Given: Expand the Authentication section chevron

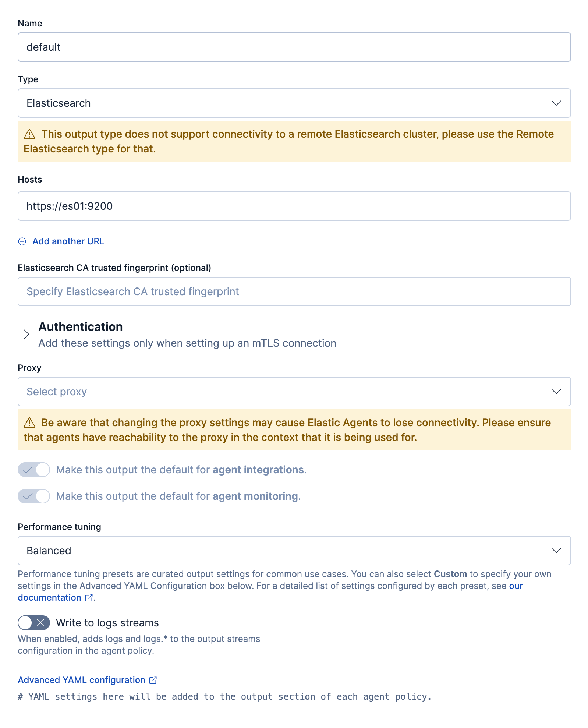Looking at the screenshot, I should 26,334.
